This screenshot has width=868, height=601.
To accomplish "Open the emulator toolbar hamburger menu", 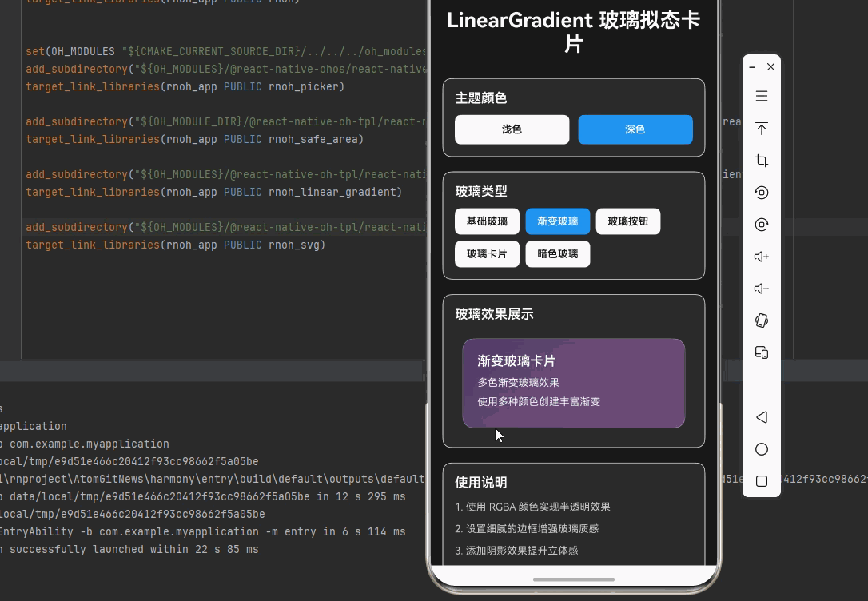I will (762, 96).
